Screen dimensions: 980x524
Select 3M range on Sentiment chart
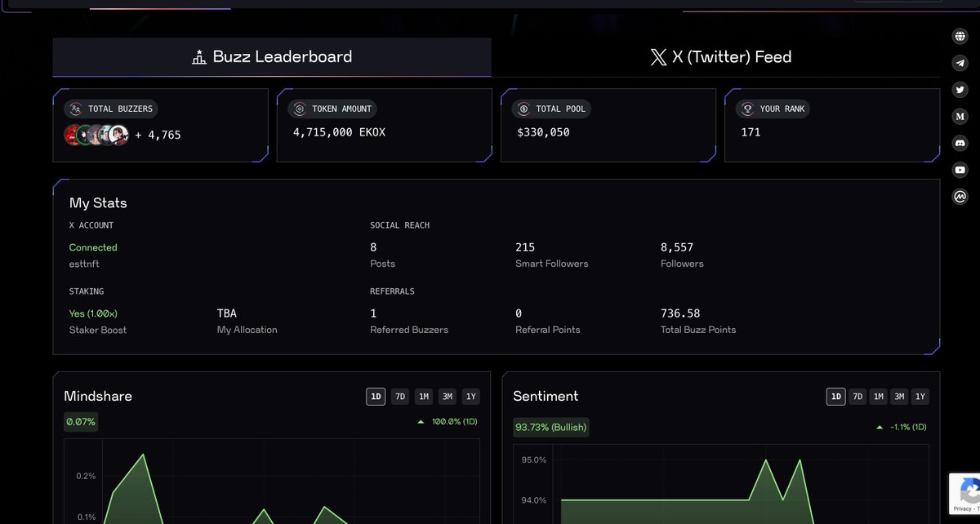[899, 397]
